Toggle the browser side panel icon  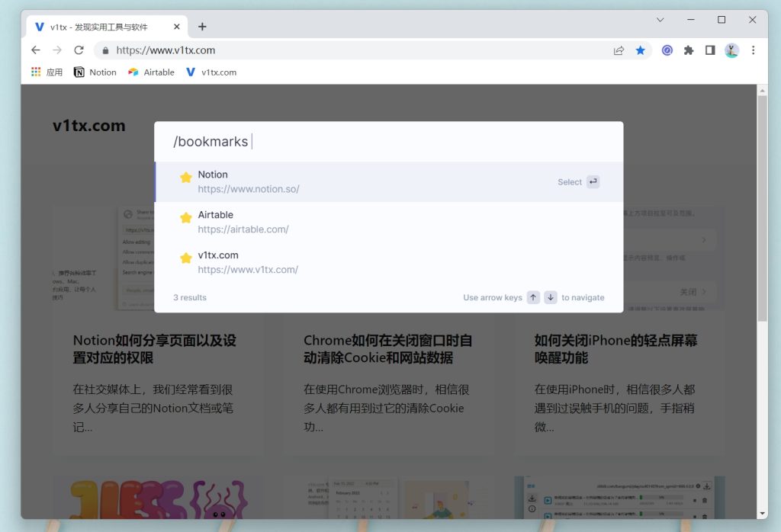(710, 50)
